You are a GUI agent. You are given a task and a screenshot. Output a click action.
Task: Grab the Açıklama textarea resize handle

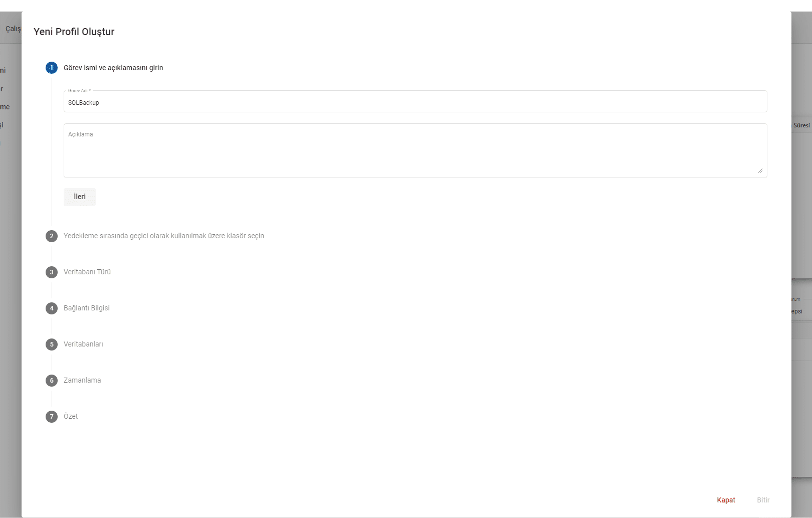(x=760, y=170)
